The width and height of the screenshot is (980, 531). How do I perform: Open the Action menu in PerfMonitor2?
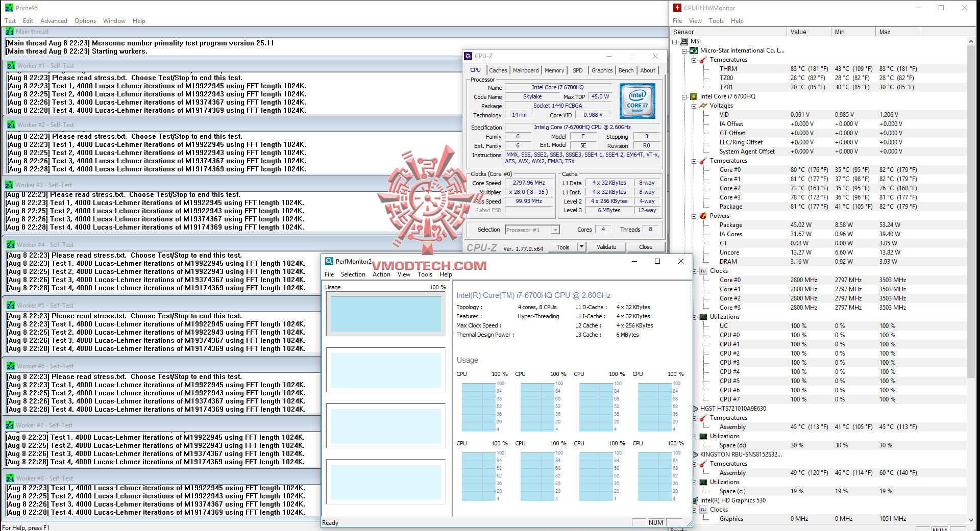(381, 274)
